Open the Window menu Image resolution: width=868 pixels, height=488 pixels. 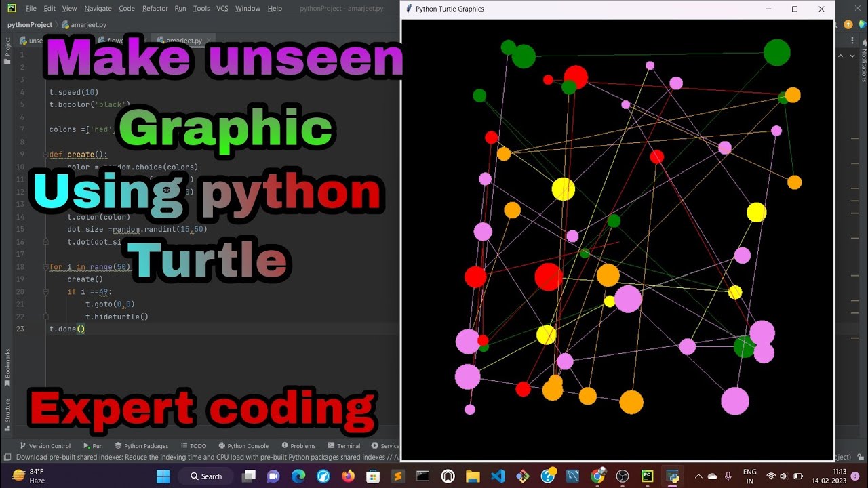248,9
